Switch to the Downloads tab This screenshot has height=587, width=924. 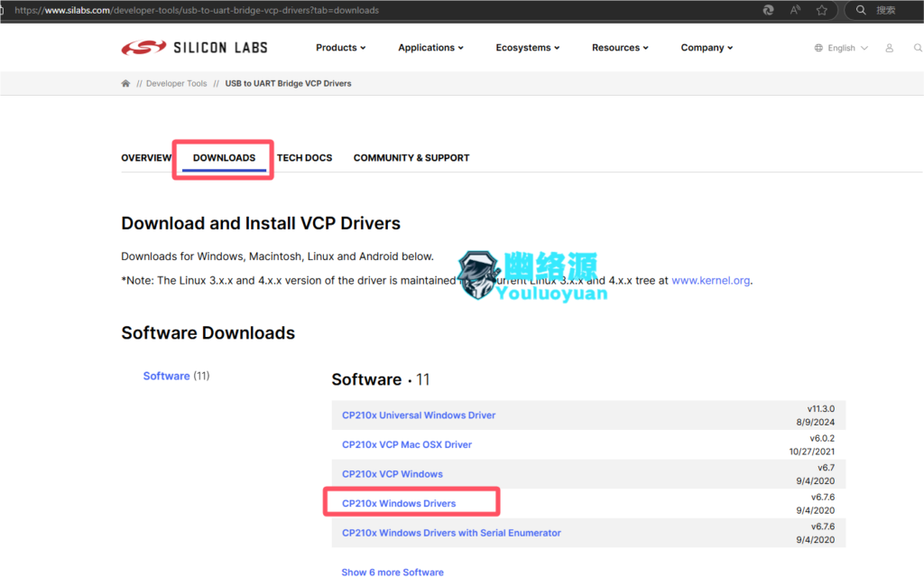[x=224, y=157]
